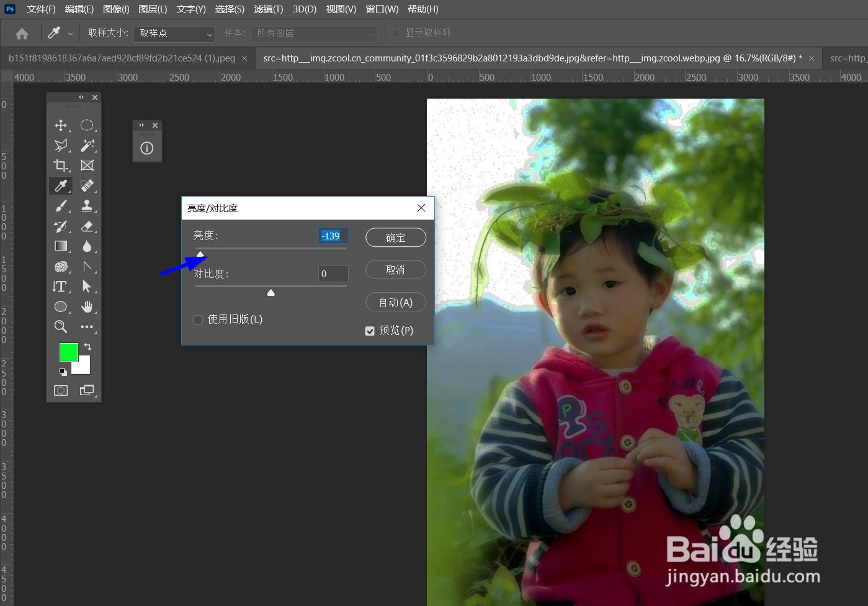This screenshot has height=606, width=868.
Task: Select the Brush tool
Action: click(x=61, y=206)
